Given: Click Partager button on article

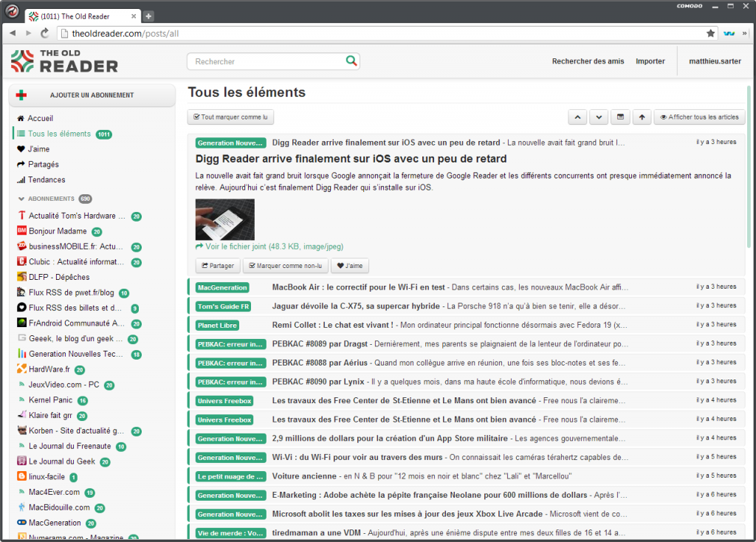Looking at the screenshot, I should tap(218, 266).
